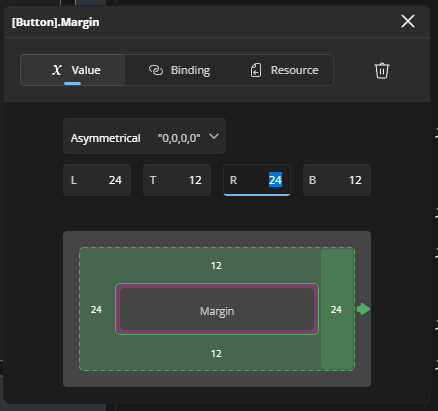Click the italic X Value icon

coord(57,70)
